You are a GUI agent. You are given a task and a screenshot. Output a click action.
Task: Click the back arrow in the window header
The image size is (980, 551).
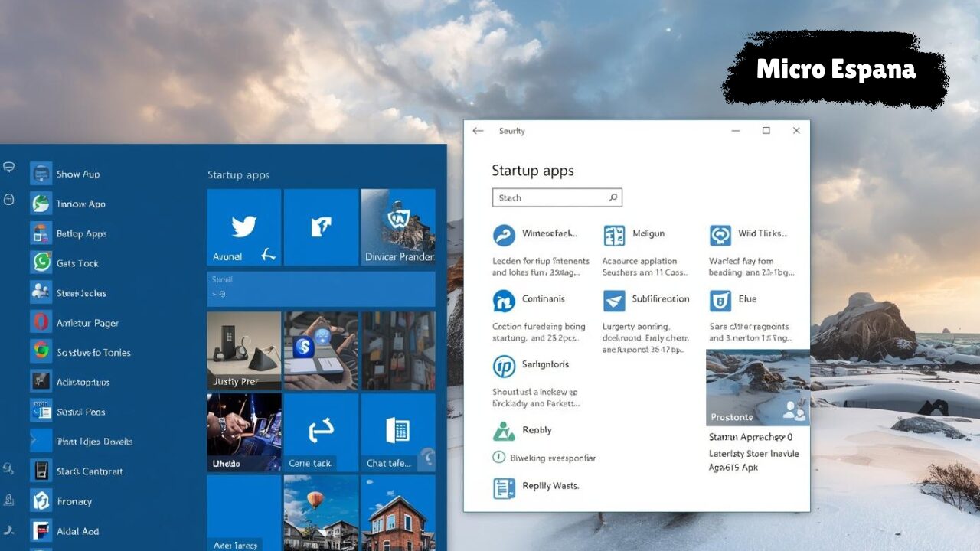[x=478, y=131]
